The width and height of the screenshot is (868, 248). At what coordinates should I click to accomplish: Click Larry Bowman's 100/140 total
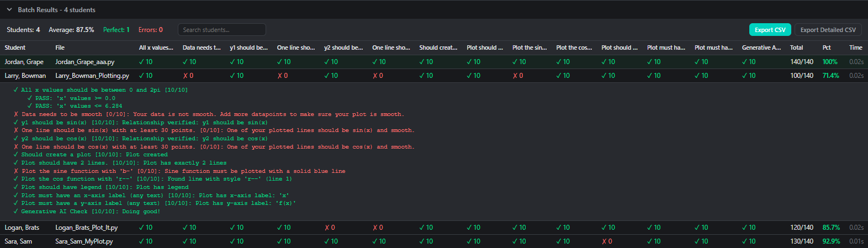(802, 76)
